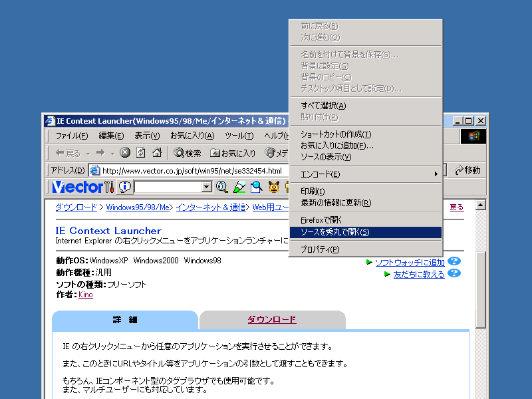The width and height of the screenshot is (532, 399).
Task: Click the Vector toolbar logo
Action: (x=77, y=187)
